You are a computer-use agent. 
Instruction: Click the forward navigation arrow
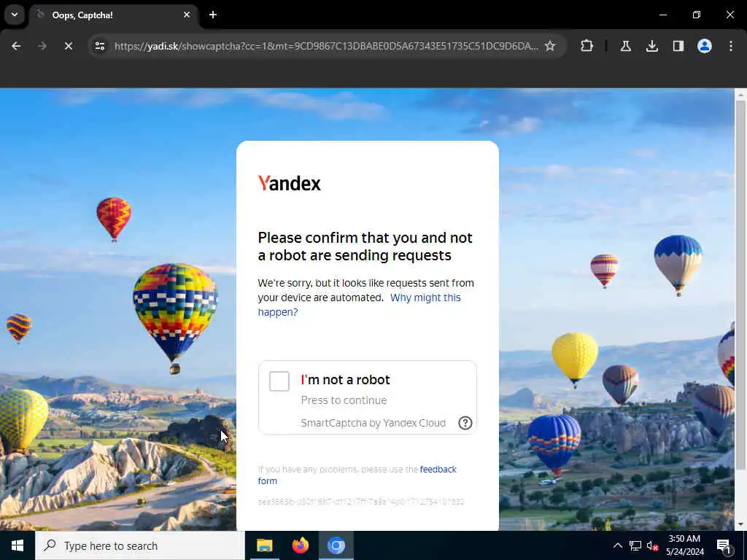click(42, 46)
